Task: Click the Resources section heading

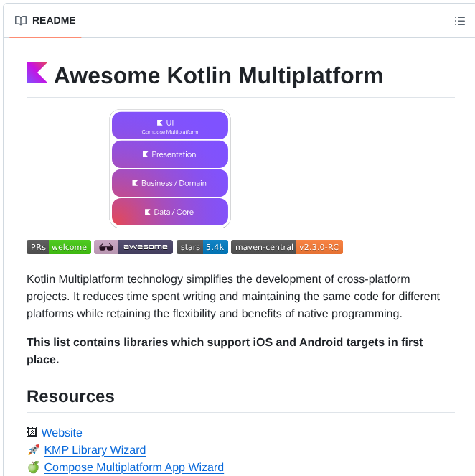Action: [x=70, y=396]
